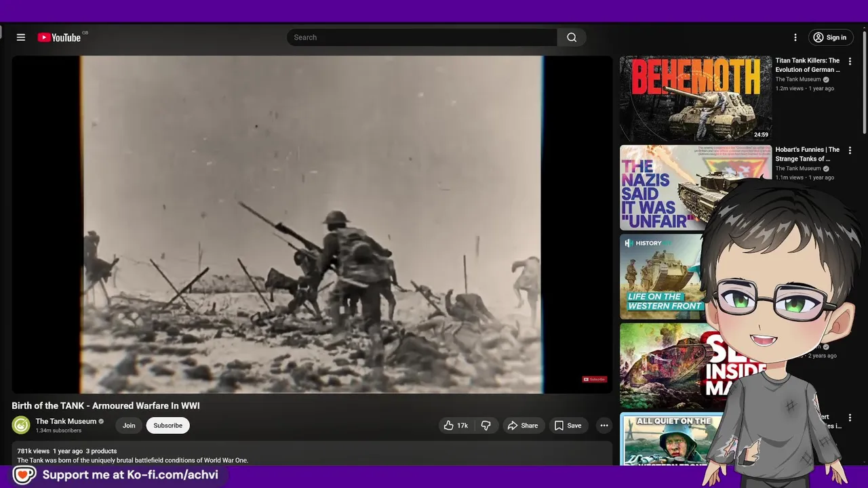Screen dimensions: 868x488
Task: Click The Tank Museum name under Hobart's Funnies
Action: pos(798,168)
